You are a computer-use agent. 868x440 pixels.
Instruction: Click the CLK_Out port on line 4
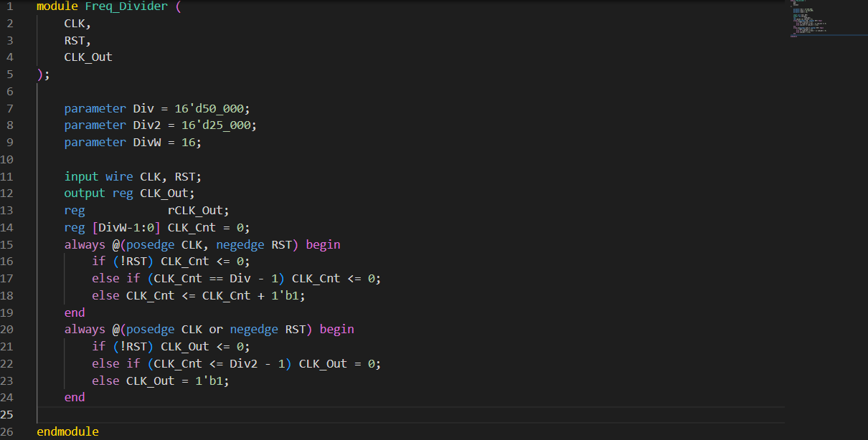click(88, 57)
